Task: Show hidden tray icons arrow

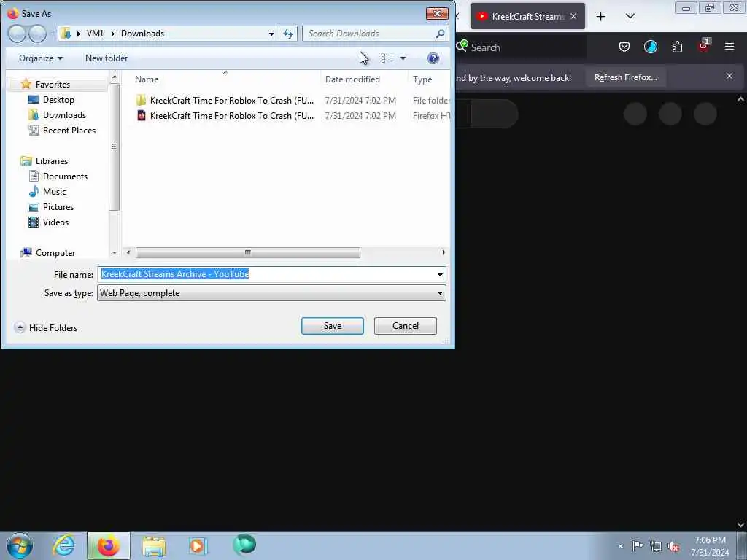Action: click(x=620, y=546)
